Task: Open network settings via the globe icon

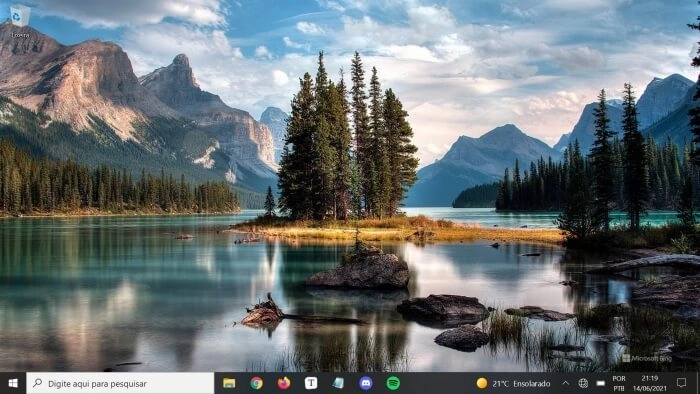Action: (583, 383)
